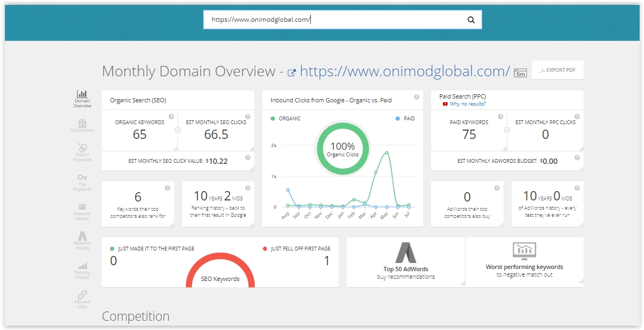The width and height of the screenshot is (644, 330).
Task: Open the Inbound Links sidebar item
Action: (82, 299)
